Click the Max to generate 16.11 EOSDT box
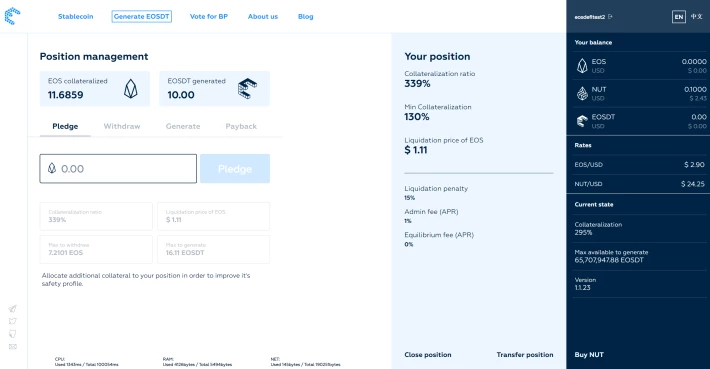The image size is (710, 369). tap(213, 249)
